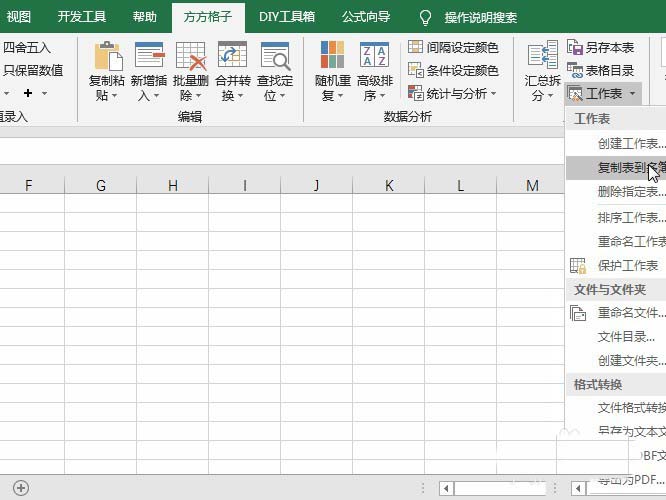The height and width of the screenshot is (500, 666).
Task: Select column J header
Action: pos(316,185)
